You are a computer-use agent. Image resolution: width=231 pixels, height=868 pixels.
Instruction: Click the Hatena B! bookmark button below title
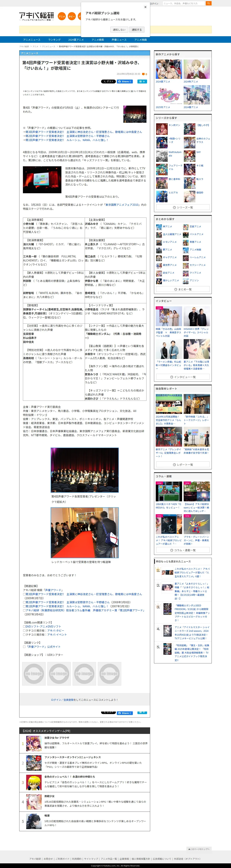(x=142, y=82)
